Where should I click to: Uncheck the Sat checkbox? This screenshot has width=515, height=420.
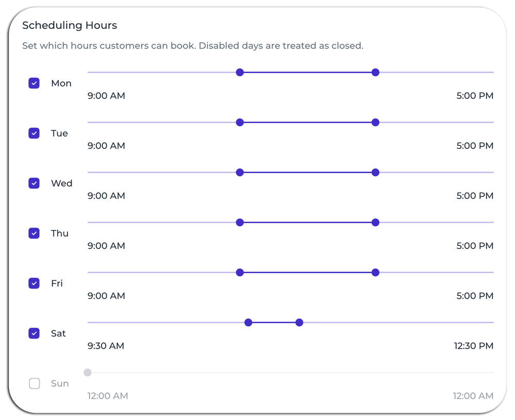click(x=34, y=333)
